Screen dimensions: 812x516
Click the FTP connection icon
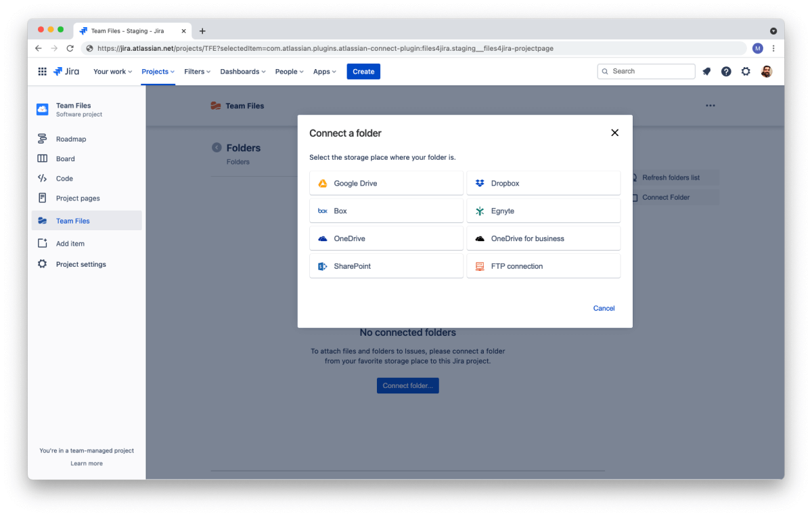[x=480, y=267]
